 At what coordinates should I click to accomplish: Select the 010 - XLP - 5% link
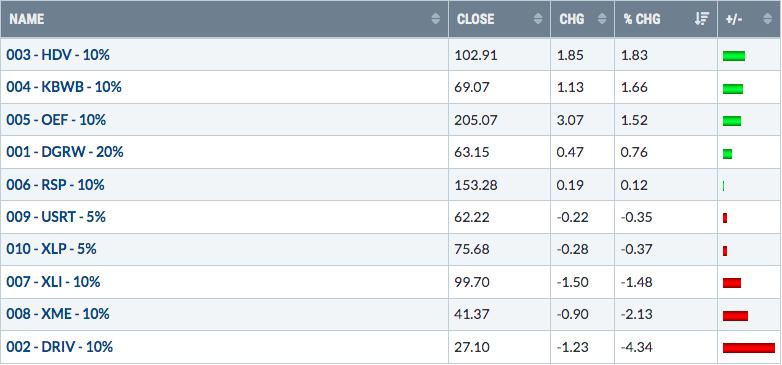tap(51, 249)
